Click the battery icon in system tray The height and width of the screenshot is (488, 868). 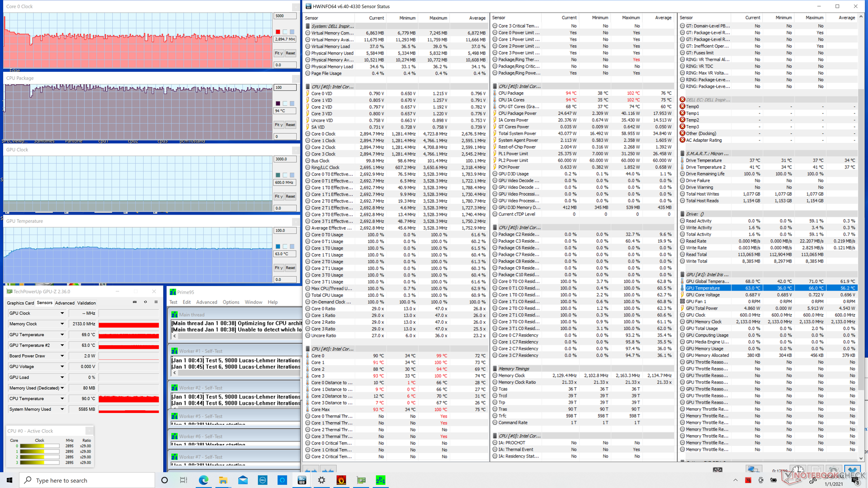pos(774,480)
